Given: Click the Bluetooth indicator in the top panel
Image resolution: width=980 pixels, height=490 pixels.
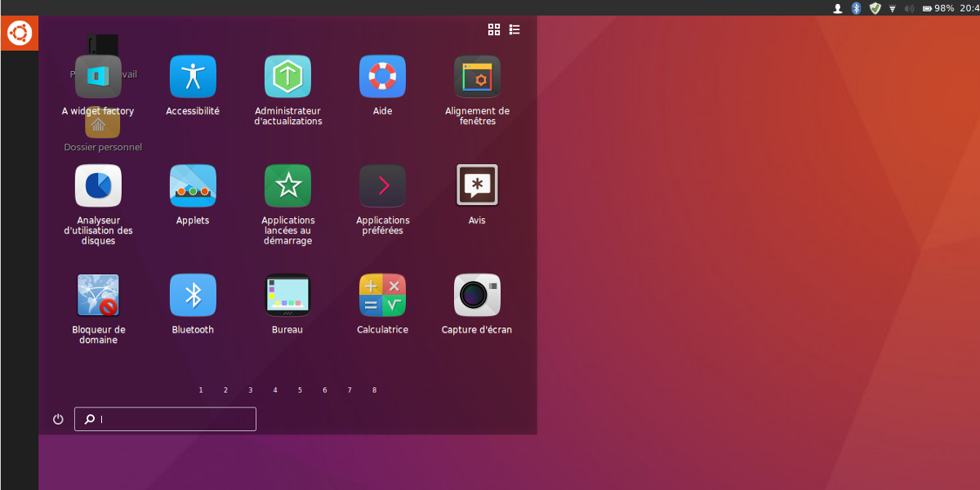Looking at the screenshot, I should pos(857,8).
